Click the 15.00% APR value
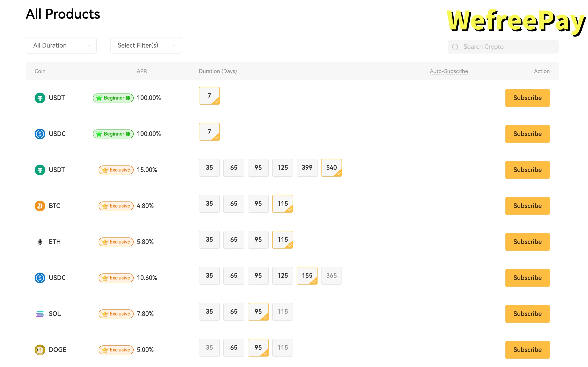588x367 pixels. (x=147, y=170)
